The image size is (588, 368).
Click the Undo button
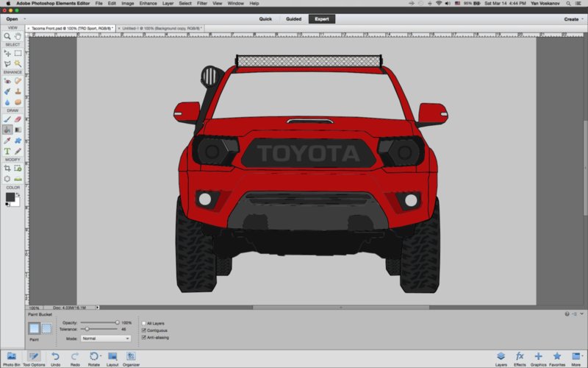pyautogui.click(x=56, y=359)
